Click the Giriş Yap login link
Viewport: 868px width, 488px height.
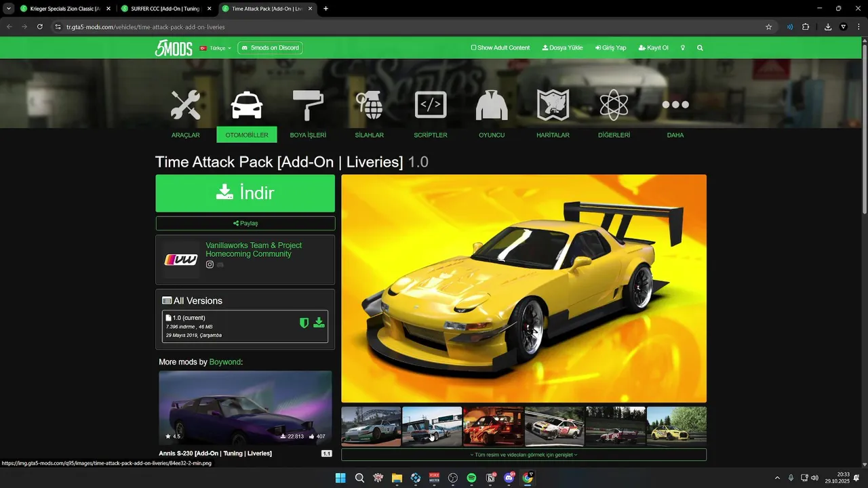(x=610, y=48)
